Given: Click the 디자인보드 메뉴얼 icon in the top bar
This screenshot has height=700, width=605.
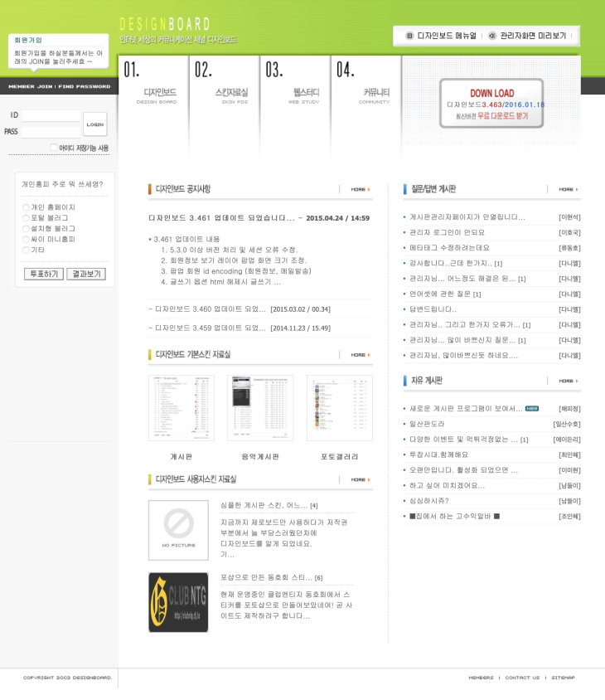Looking at the screenshot, I should [x=409, y=36].
